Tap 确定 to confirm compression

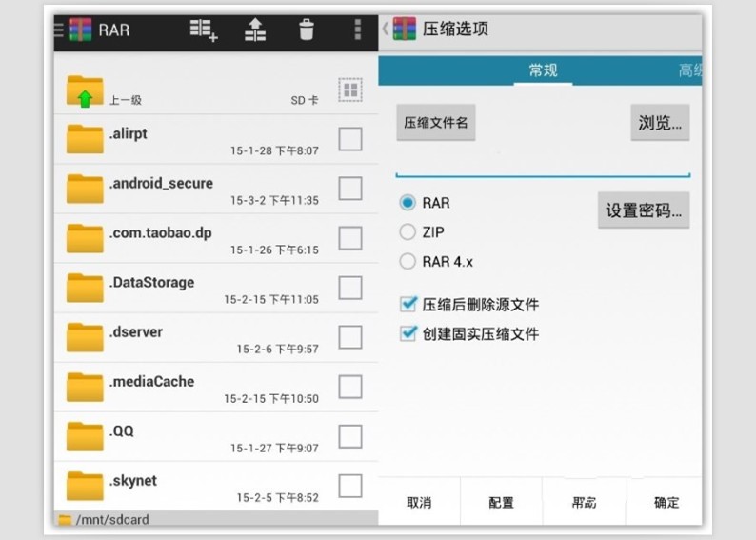point(666,503)
